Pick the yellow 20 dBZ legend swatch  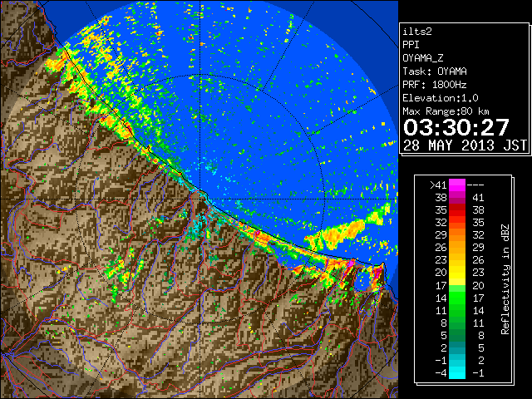457,273
